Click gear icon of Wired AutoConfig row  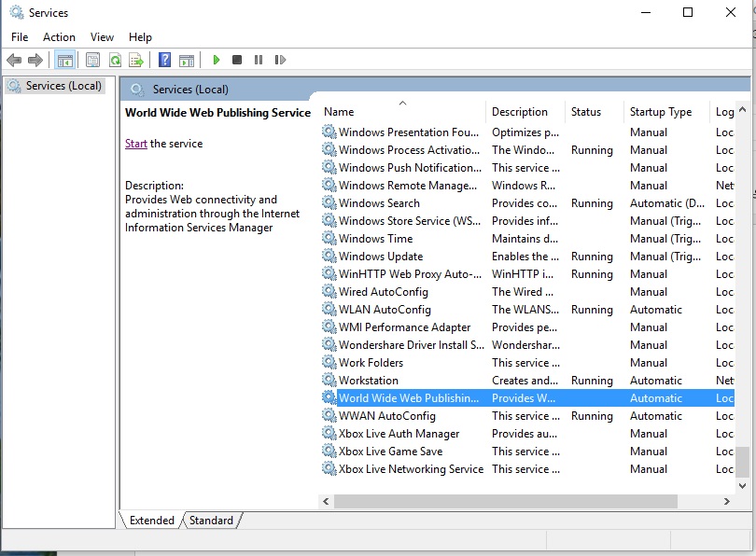[x=329, y=291]
